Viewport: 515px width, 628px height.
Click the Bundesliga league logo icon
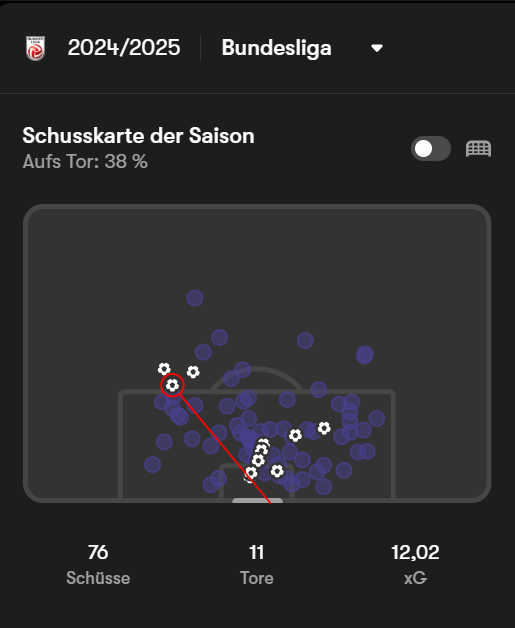pos(35,48)
